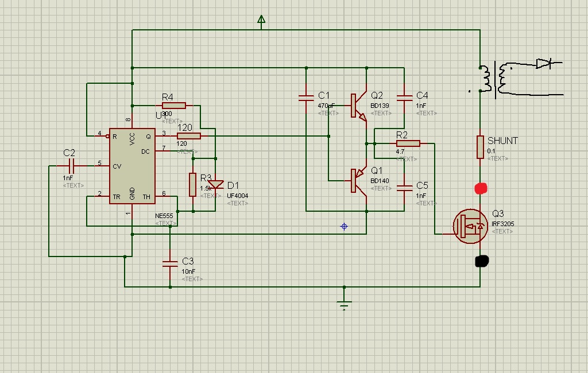The image size is (588, 373).
Task: Click the blue origin crosshair marker
Action: pyautogui.click(x=344, y=227)
